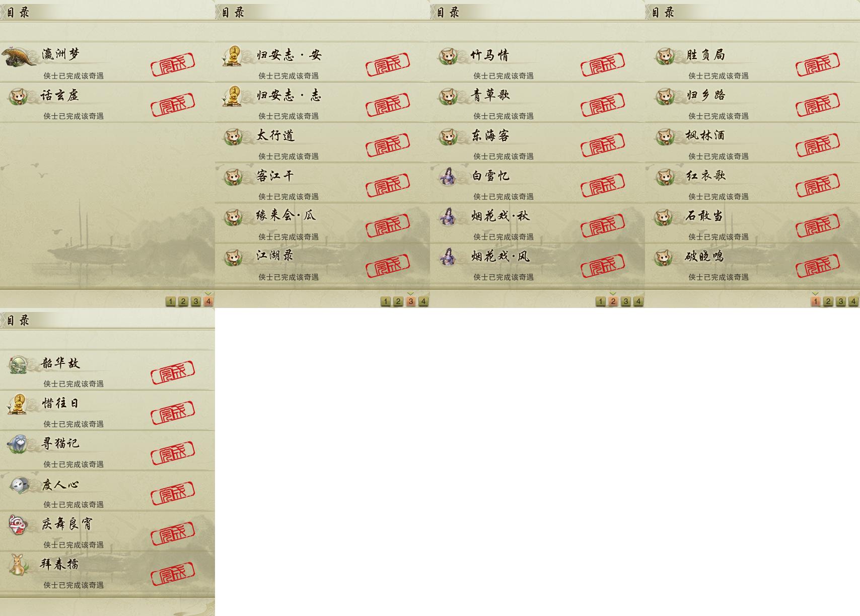Viewport: 860px width, 616px height.
Task: Go to page 3 in the 瀛洲梦 panel
Action: [x=196, y=301]
